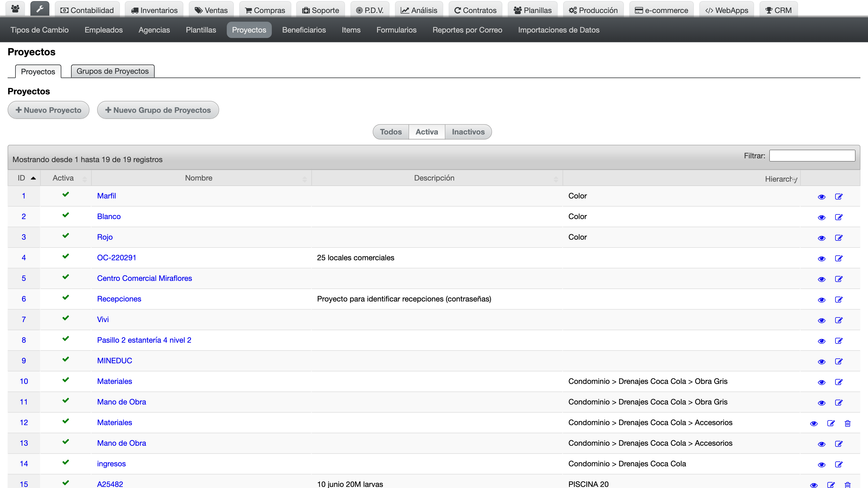Go to Reportes por Correo menu
Screen dimensions: 868x488
point(467,30)
